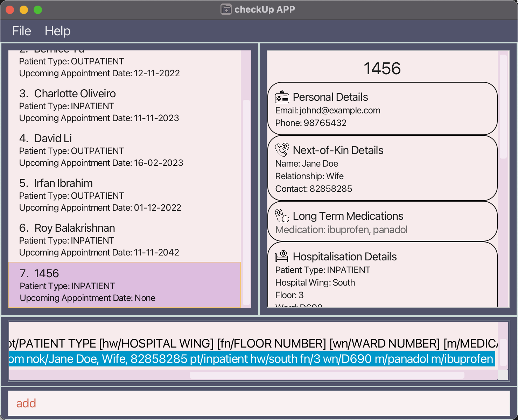This screenshot has width=518, height=420.
Task: Click the patient list vertical scrollbar
Action: [x=246, y=202]
